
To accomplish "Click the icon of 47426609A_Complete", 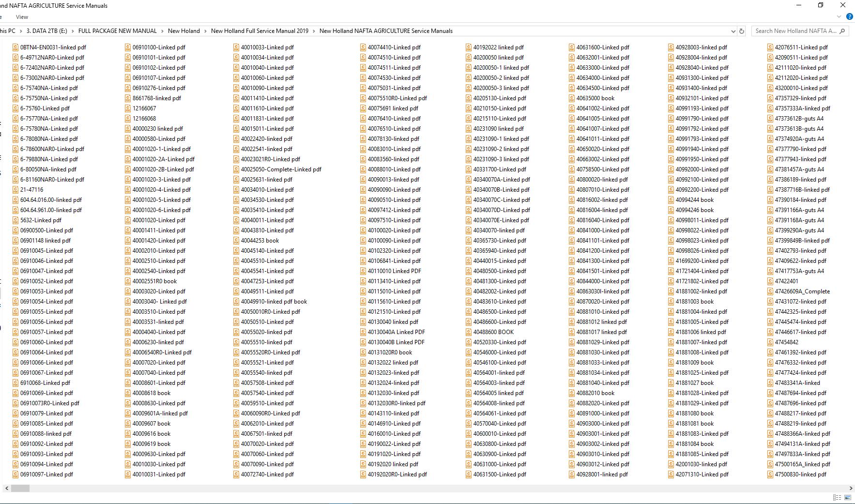I will click(770, 291).
